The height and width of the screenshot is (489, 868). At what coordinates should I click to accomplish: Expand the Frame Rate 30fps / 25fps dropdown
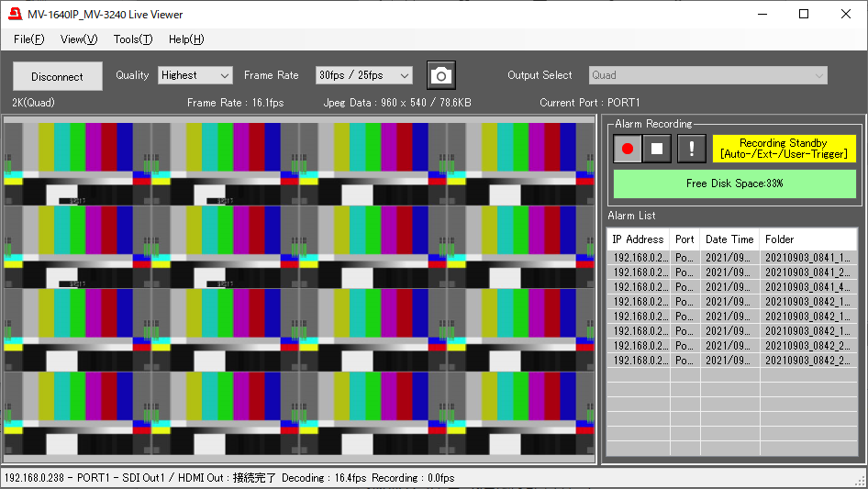(363, 75)
